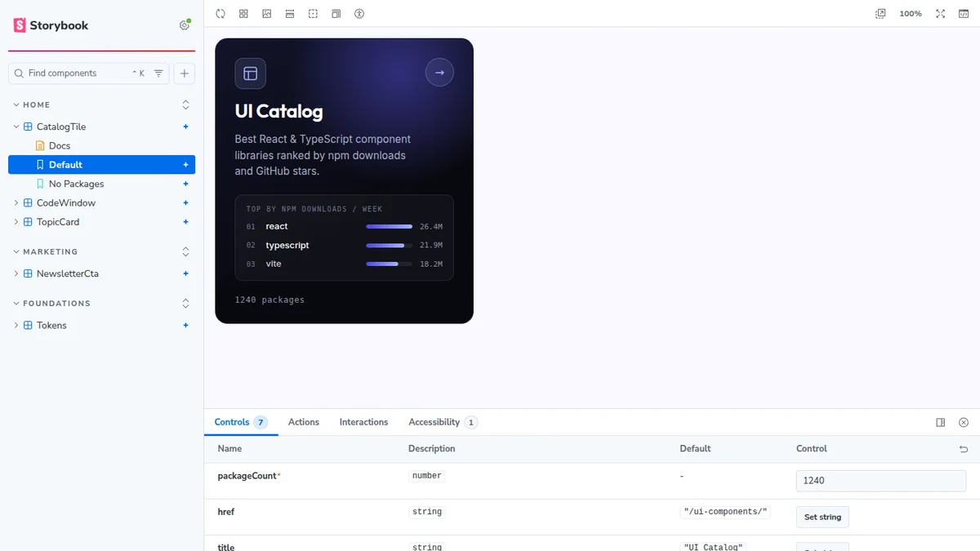Expand all items in HOME section

185,104
